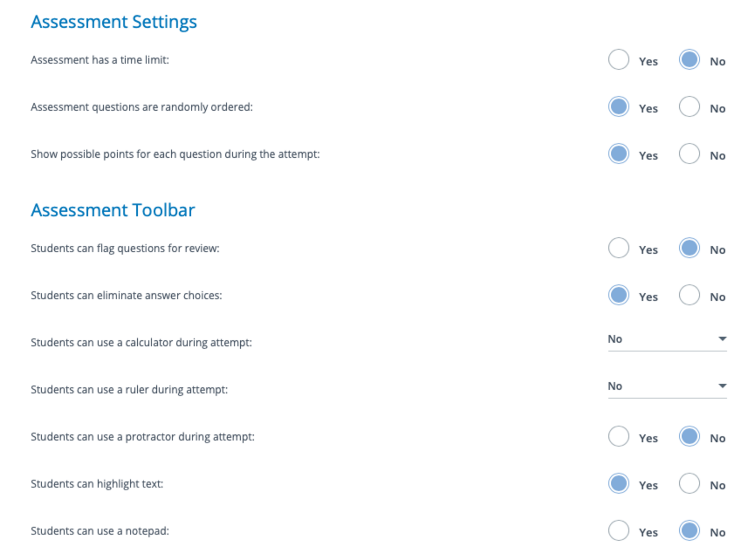This screenshot has width=748, height=560.
Task: Turn off text highlighting with No
Action: tap(689, 483)
